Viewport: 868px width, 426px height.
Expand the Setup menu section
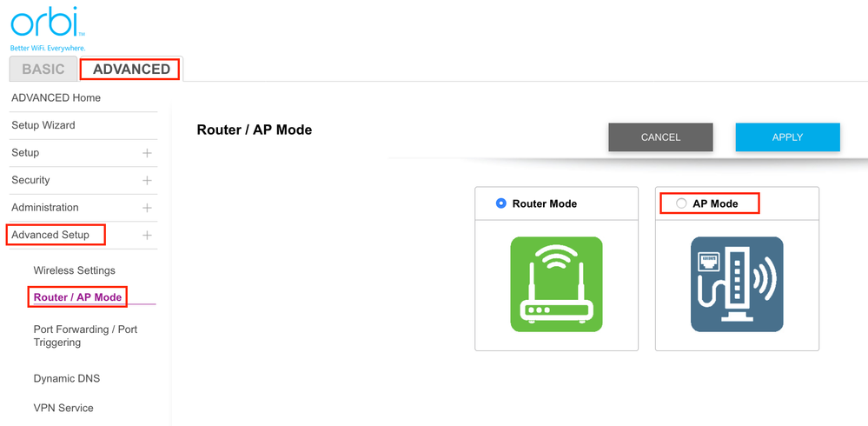click(147, 153)
